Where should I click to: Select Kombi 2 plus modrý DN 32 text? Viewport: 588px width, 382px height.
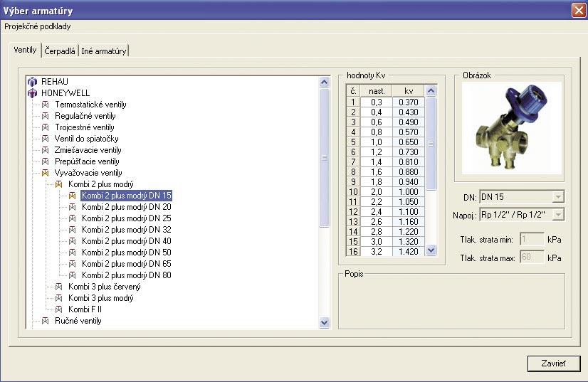127,230
